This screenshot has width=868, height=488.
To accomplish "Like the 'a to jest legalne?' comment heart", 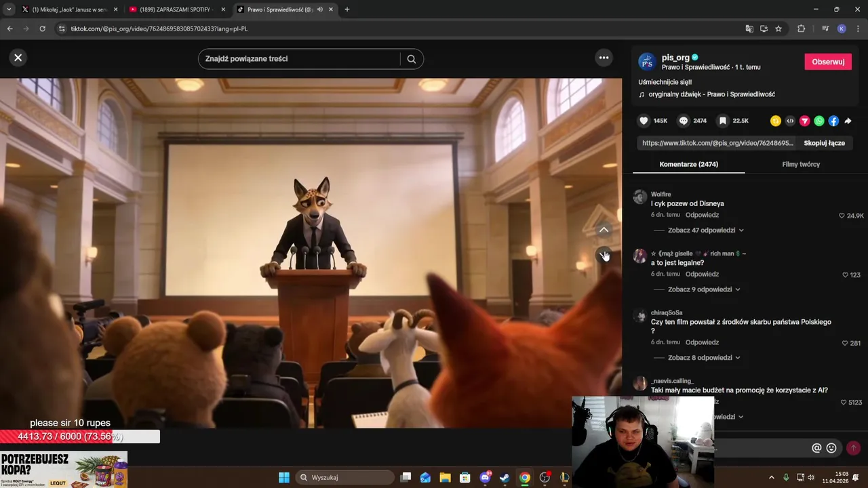I will pos(845,274).
